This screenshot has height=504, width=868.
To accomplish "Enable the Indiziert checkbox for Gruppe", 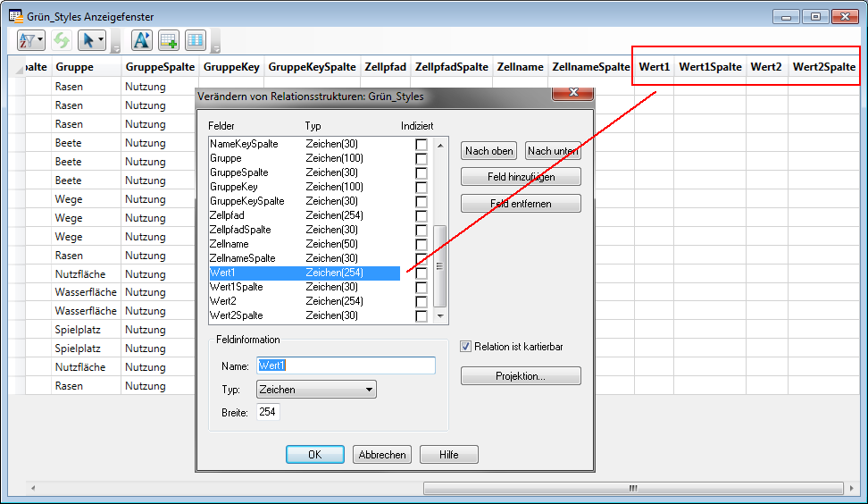I will [x=421, y=158].
